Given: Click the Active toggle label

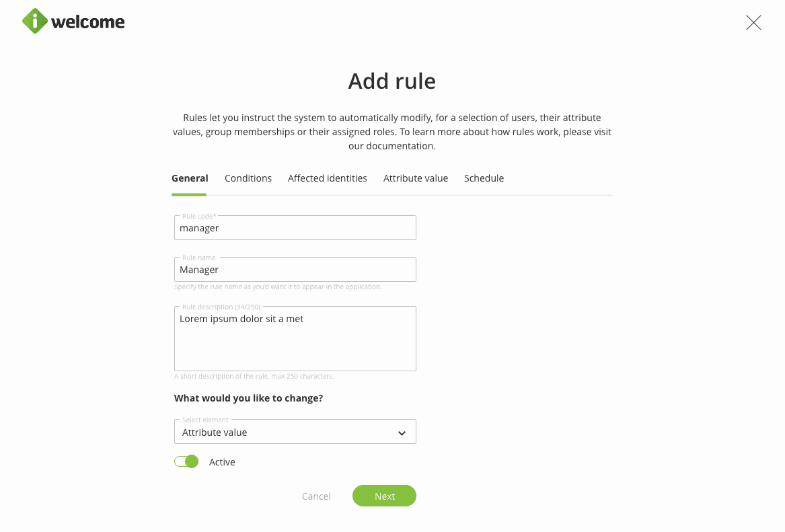Looking at the screenshot, I should pos(222,462).
